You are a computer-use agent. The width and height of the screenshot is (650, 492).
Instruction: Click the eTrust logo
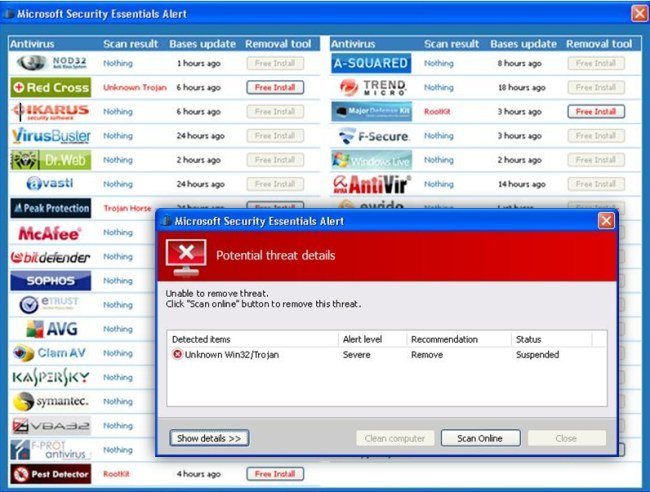point(49,305)
